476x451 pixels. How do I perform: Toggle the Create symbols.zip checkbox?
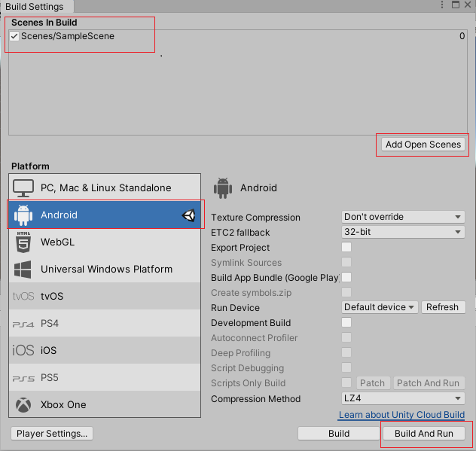(x=346, y=292)
